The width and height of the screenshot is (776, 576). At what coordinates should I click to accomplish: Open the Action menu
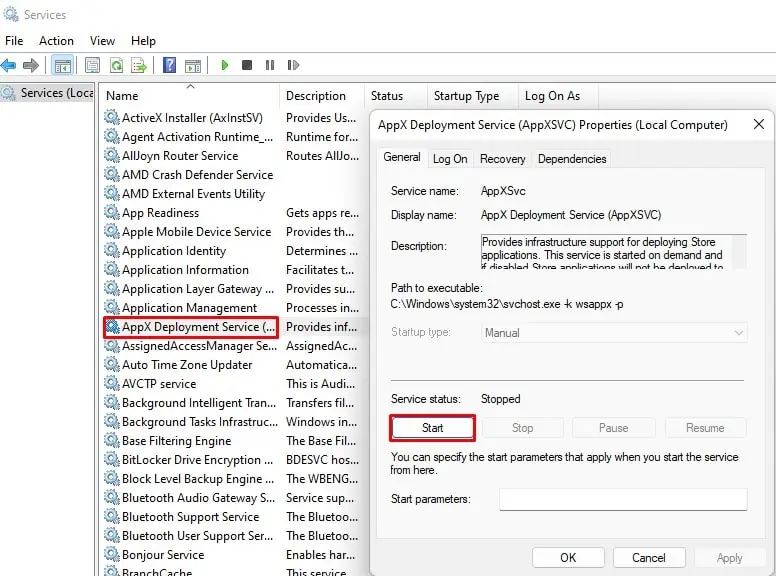[x=56, y=41]
